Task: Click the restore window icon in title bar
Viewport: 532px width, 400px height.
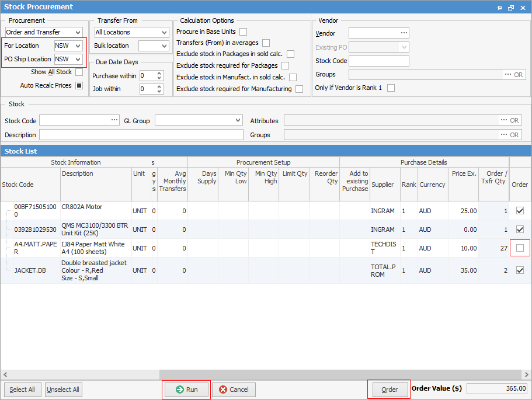Action: (511, 7)
